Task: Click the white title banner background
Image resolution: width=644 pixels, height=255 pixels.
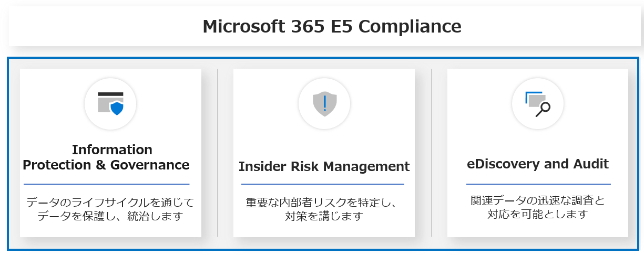Action: coord(105,26)
